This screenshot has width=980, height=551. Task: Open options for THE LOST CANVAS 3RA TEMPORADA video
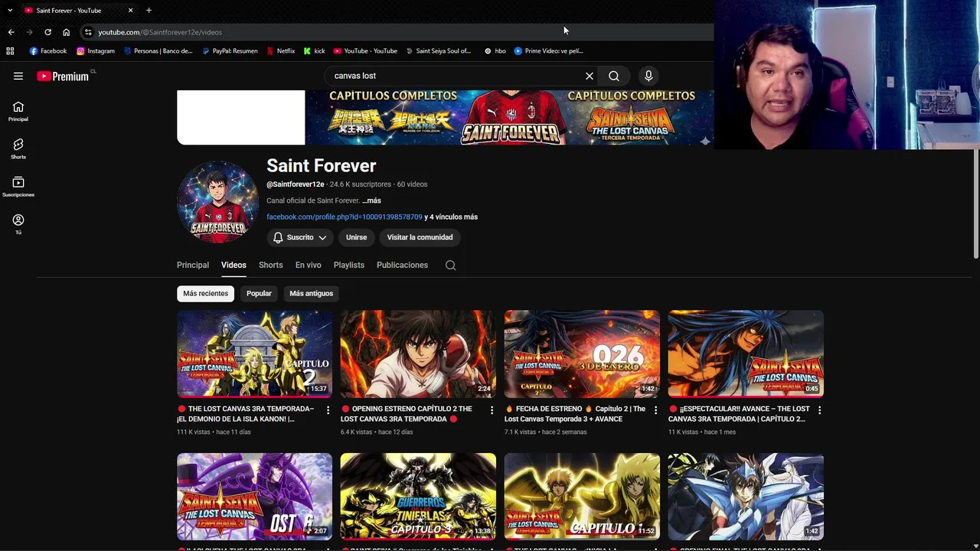point(328,410)
